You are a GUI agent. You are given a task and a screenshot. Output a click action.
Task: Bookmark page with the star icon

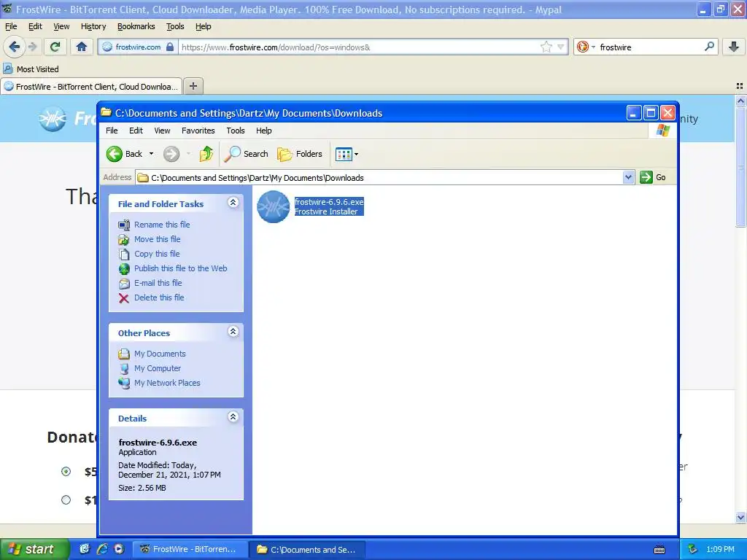546,47
